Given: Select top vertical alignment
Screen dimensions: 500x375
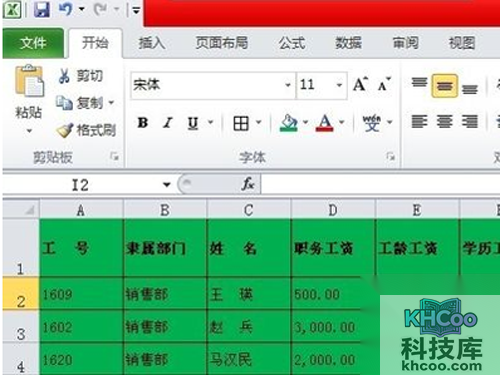Looking at the screenshot, I should click(419, 83).
